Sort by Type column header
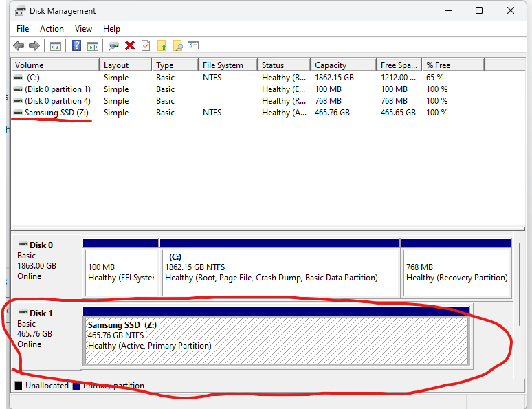532x409 pixels. pyautogui.click(x=175, y=65)
